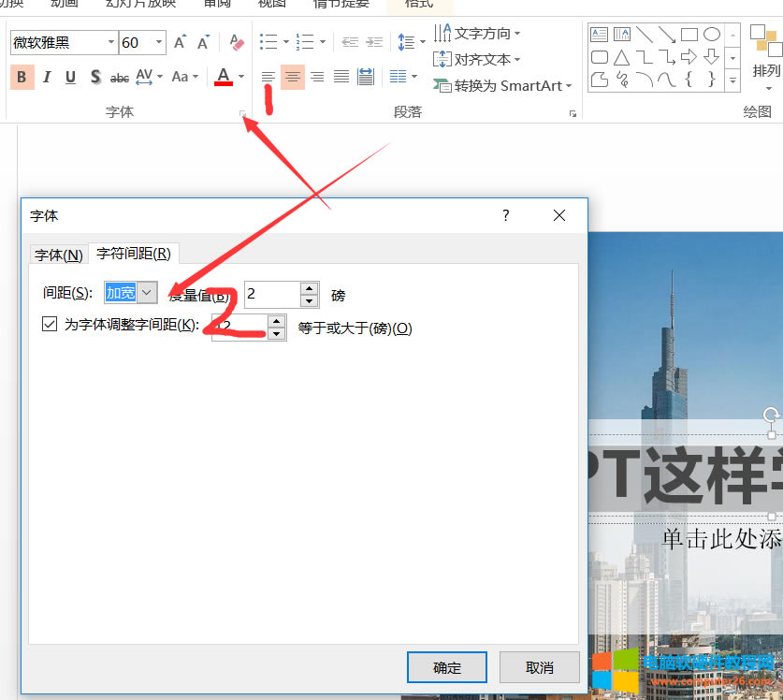Open the 幻灯片放映 ribbon tab
The height and width of the screenshot is (700, 783).
[138, 4]
